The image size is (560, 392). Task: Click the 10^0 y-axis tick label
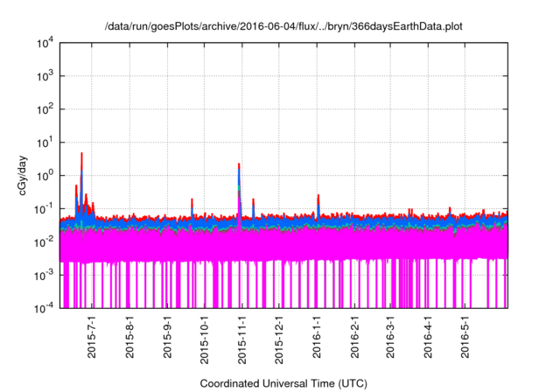45,176
